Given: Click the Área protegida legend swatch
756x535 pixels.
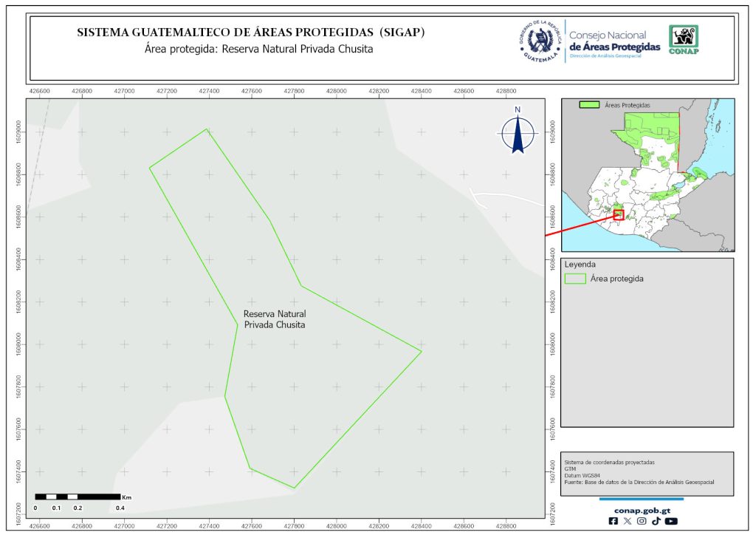Looking at the screenshot, I should [575, 279].
